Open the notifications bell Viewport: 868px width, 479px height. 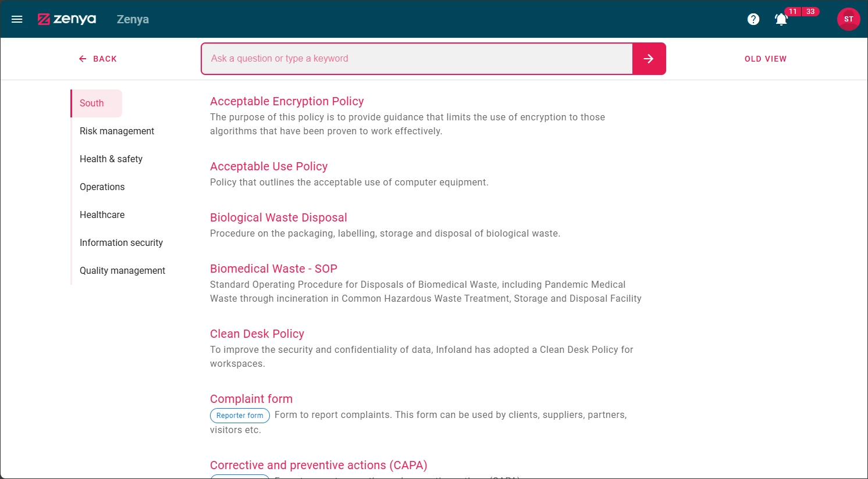tap(781, 20)
